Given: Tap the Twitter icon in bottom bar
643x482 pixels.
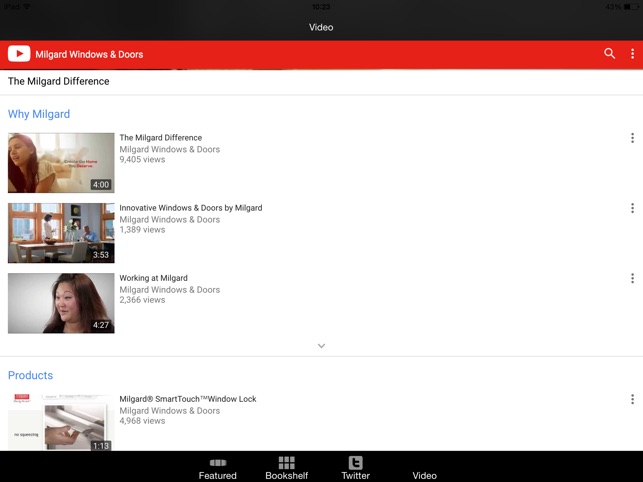Looking at the screenshot, I should pos(356,462).
